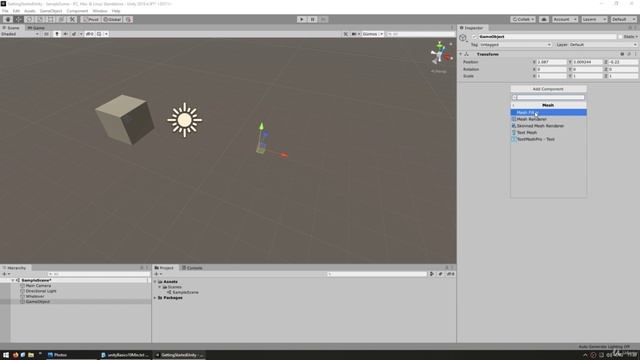
Task: Open Transform help icon
Action: (622, 54)
